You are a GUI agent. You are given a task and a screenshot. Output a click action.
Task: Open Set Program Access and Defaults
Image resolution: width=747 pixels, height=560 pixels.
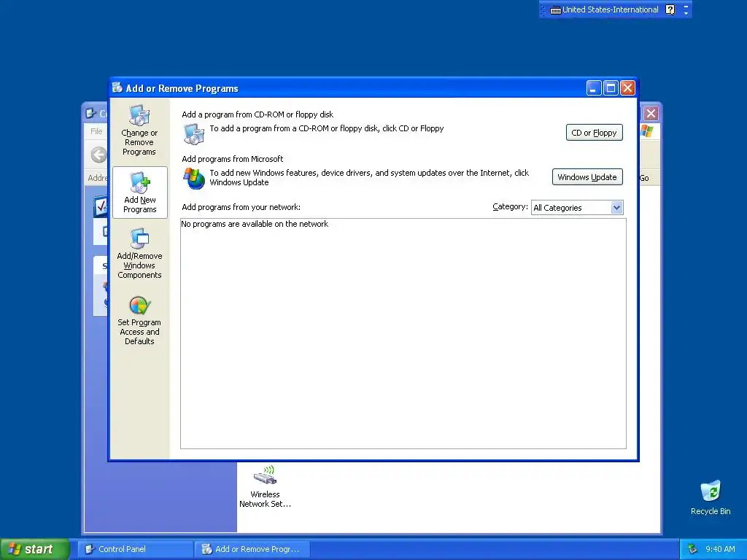point(139,321)
